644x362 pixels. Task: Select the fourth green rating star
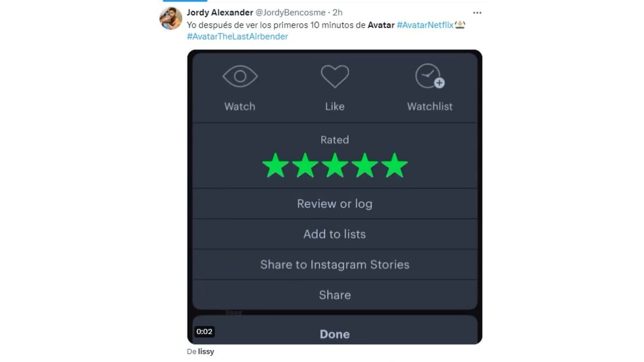click(x=365, y=165)
